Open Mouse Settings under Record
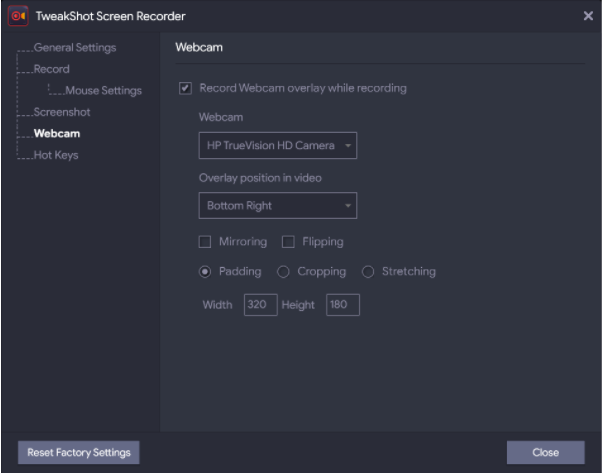Screen dimensions: 602x474 pos(103,91)
